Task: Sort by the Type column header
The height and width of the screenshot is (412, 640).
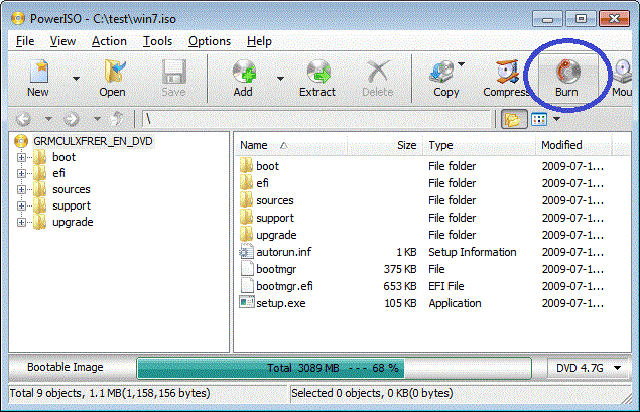Action: (479, 145)
